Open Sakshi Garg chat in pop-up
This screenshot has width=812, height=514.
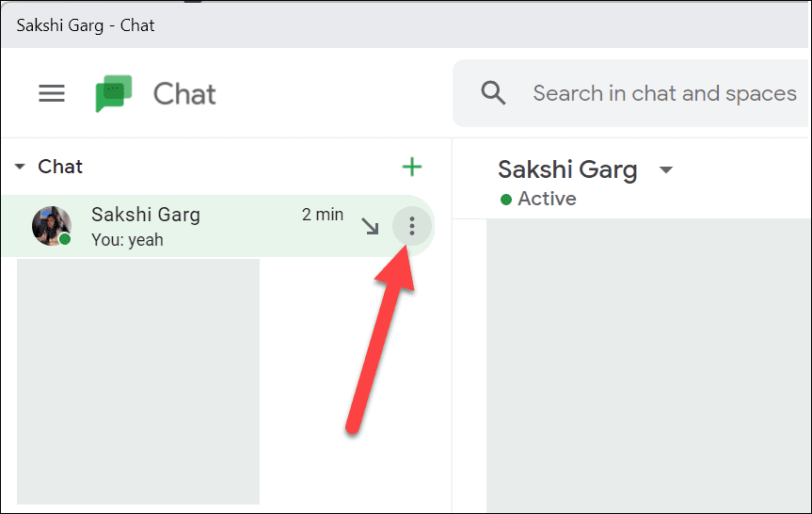[371, 227]
